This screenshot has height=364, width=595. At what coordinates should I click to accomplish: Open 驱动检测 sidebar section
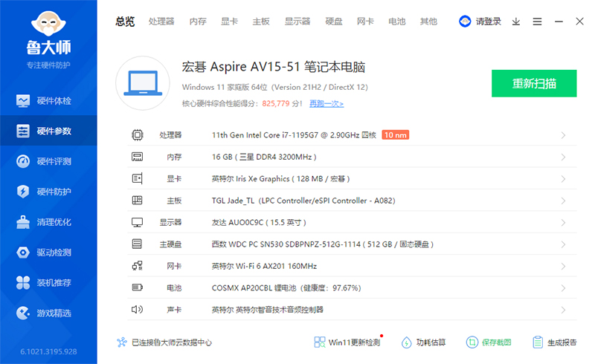pos(48,253)
